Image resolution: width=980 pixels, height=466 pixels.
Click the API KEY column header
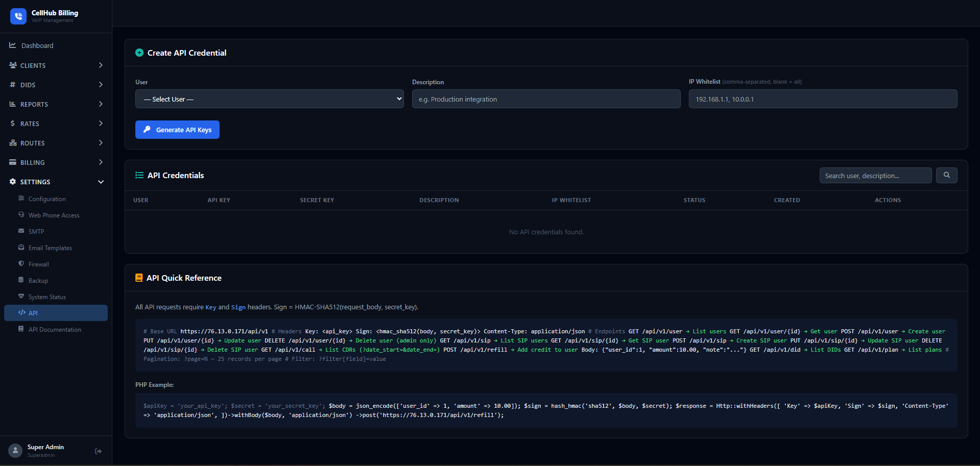pos(219,200)
